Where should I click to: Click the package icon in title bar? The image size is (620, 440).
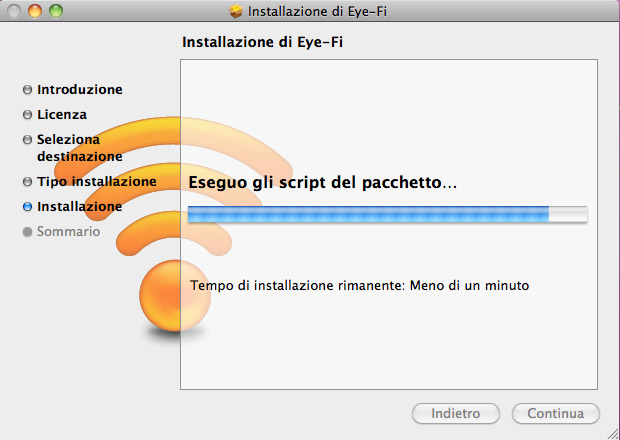[x=236, y=11]
